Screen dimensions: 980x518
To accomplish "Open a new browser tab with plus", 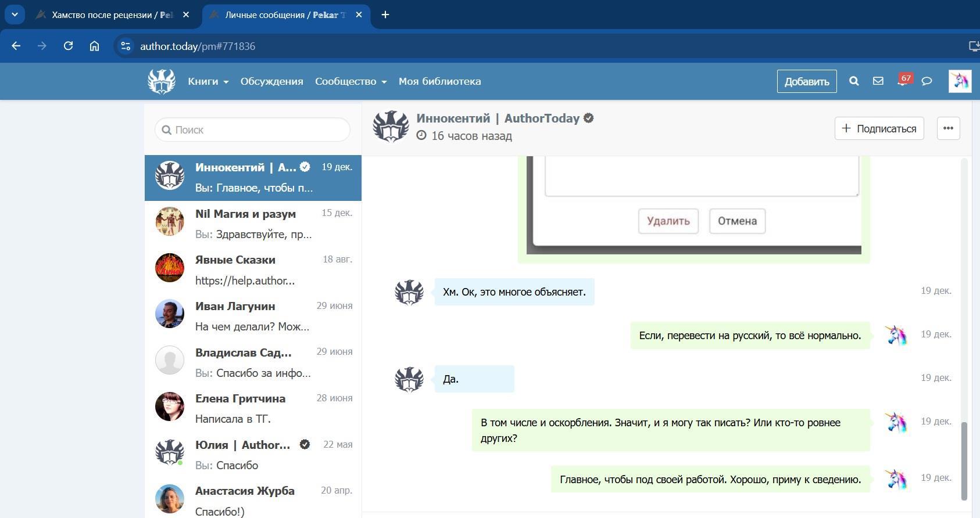I will pyautogui.click(x=385, y=15).
